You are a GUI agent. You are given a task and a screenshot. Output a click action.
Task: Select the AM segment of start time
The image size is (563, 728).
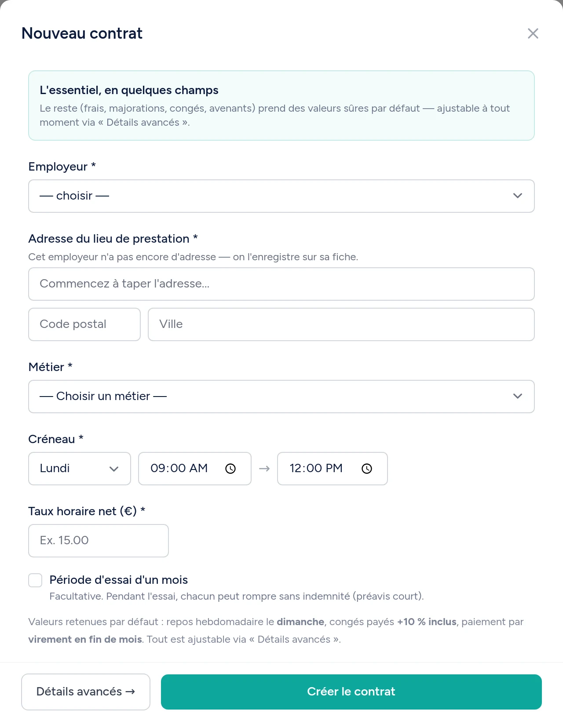tap(199, 468)
